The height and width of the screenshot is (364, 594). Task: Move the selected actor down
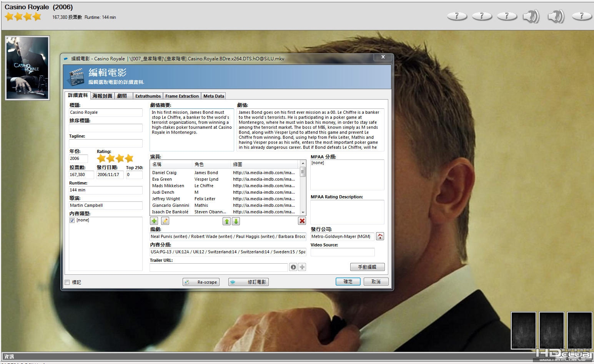click(x=236, y=221)
